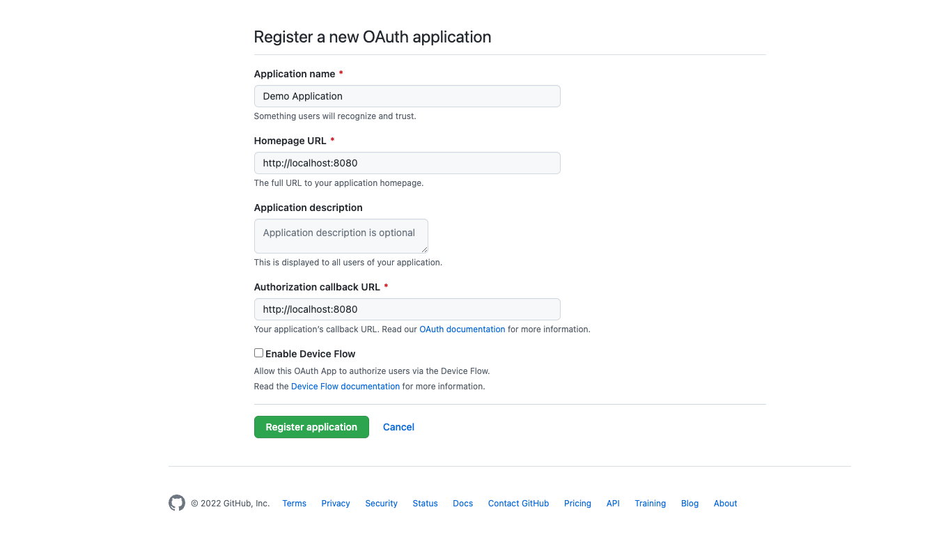
Task: Open the Docs footer link
Action: [462, 504]
